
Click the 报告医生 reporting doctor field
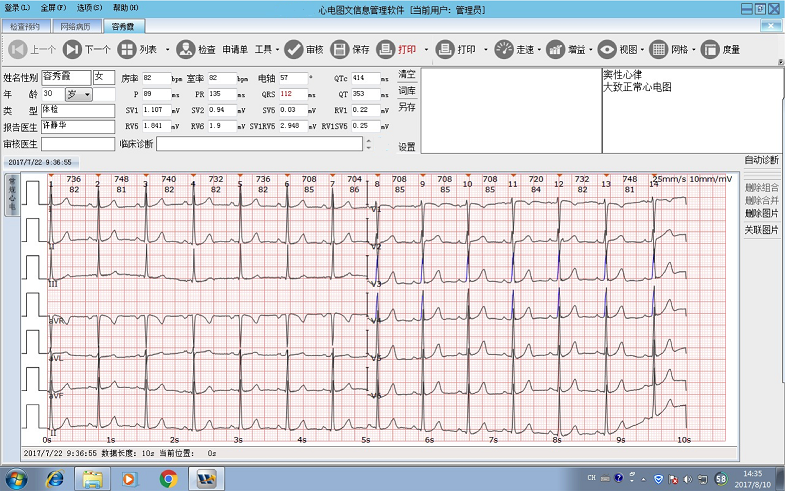pyautogui.click(x=78, y=127)
